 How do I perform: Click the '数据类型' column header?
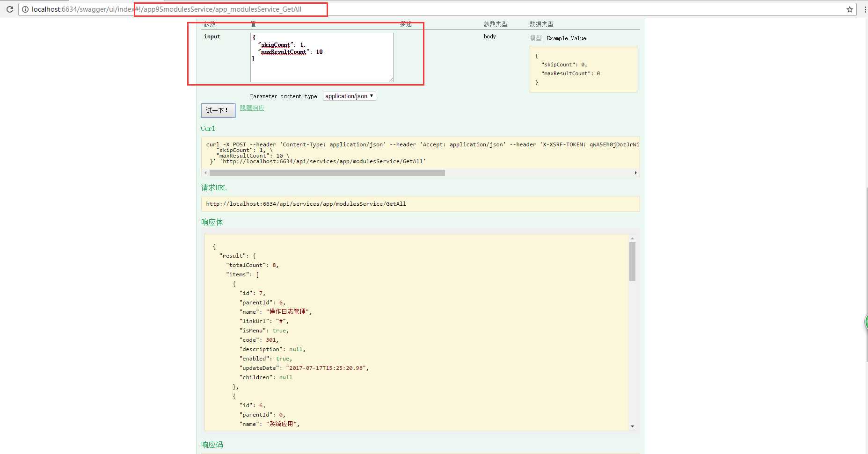click(541, 24)
